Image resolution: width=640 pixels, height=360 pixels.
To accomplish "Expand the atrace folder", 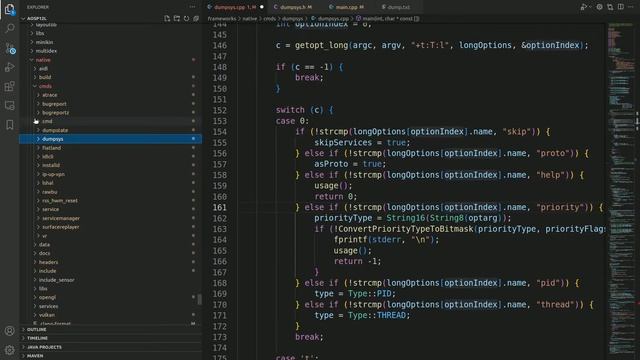I will [x=110, y=95].
